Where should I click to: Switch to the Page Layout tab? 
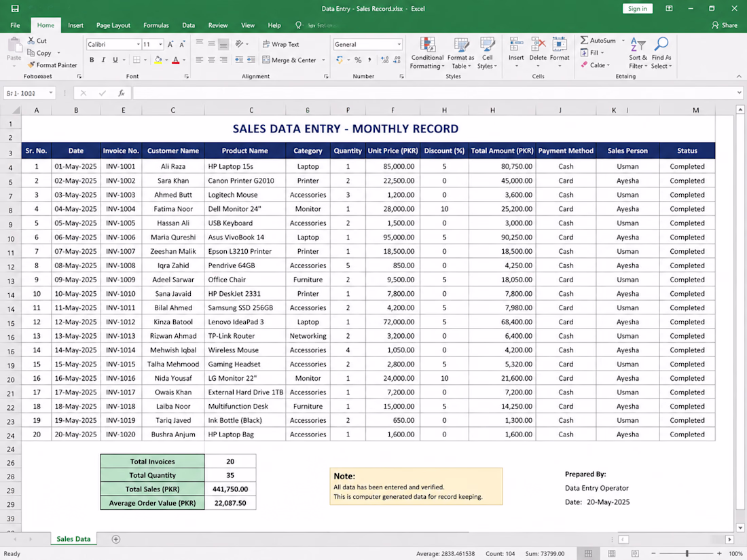tap(113, 25)
